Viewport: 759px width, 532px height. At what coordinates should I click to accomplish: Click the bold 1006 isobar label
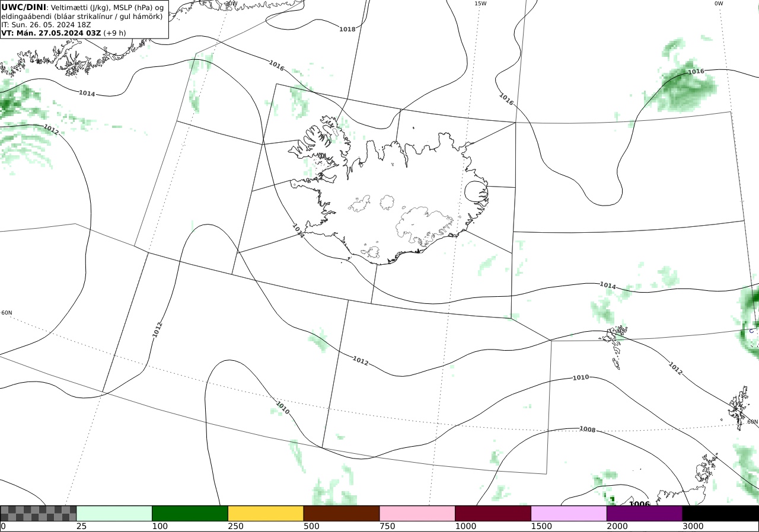(639, 504)
